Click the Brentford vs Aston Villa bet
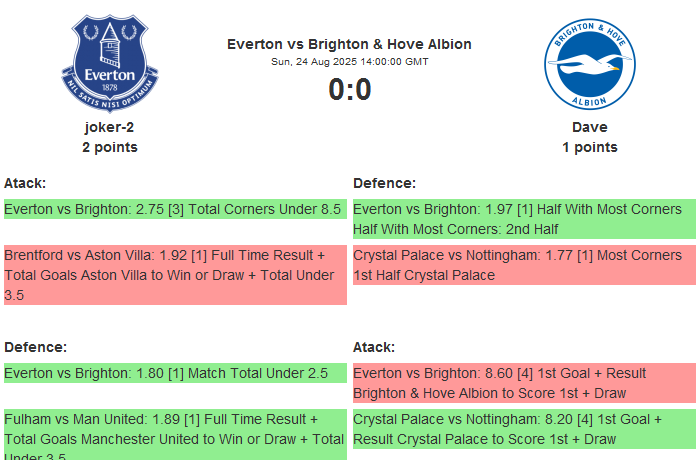The image size is (700, 460). (x=174, y=275)
